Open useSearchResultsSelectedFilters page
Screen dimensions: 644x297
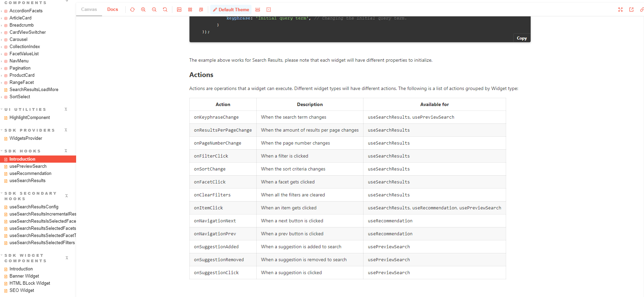coord(42,243)
